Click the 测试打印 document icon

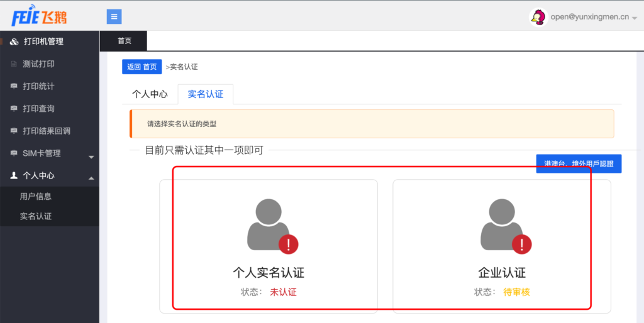14,64
